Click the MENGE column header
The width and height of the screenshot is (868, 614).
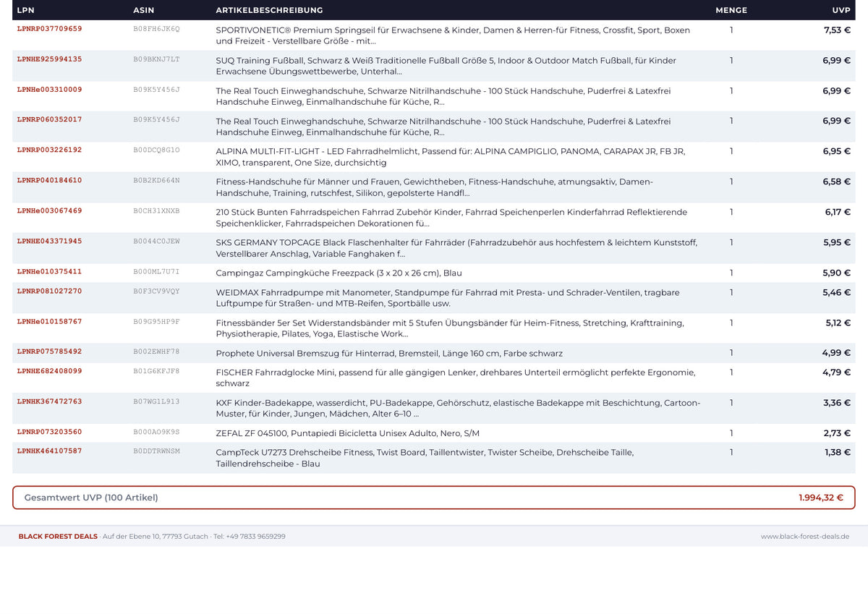[731, 10]
